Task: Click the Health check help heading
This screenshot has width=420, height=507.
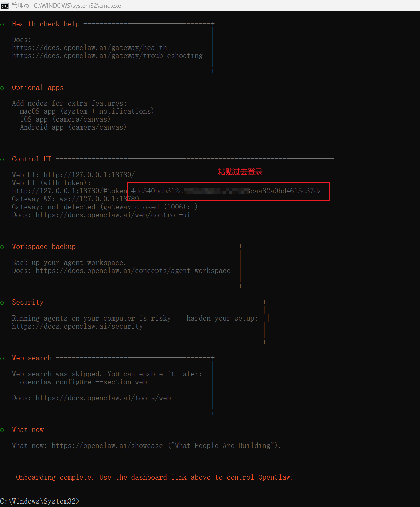Action: 46,24
